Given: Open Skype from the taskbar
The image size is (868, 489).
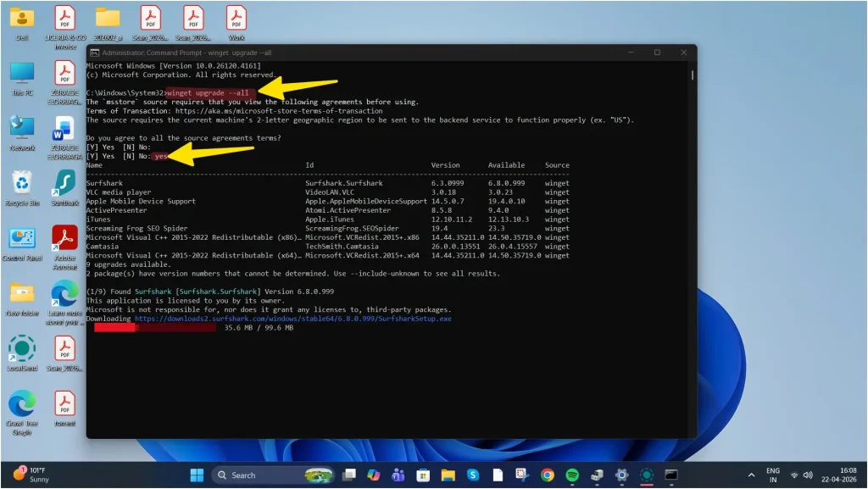Looking at the screenshot, I should point(473,475).
